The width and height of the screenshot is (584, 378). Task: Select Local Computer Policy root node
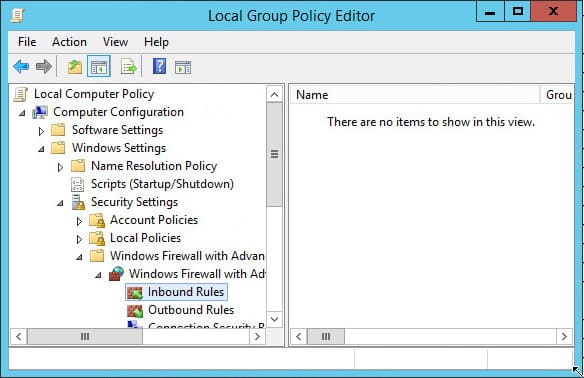94,94
